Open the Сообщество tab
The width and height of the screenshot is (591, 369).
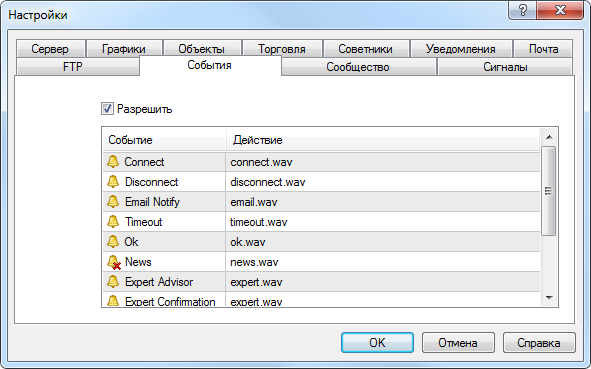click(358, 67)
